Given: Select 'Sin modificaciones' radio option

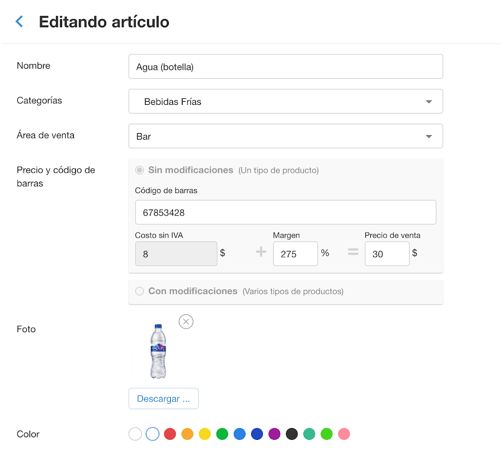Looking at the screenshot, I should click(x=139, y=170).
